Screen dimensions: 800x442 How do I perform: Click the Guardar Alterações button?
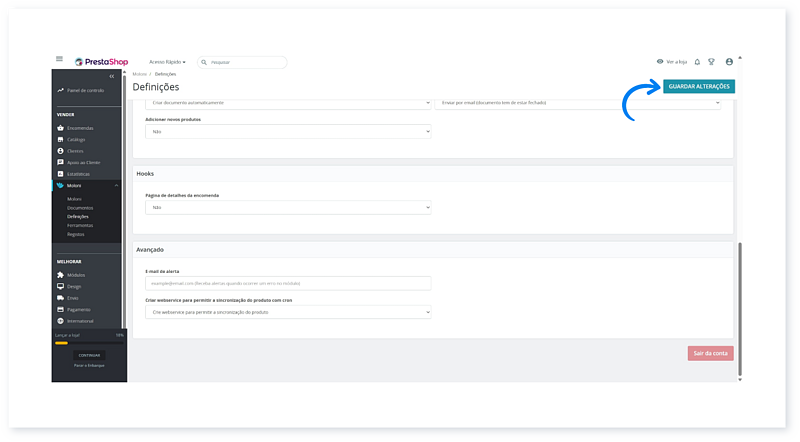698,87
